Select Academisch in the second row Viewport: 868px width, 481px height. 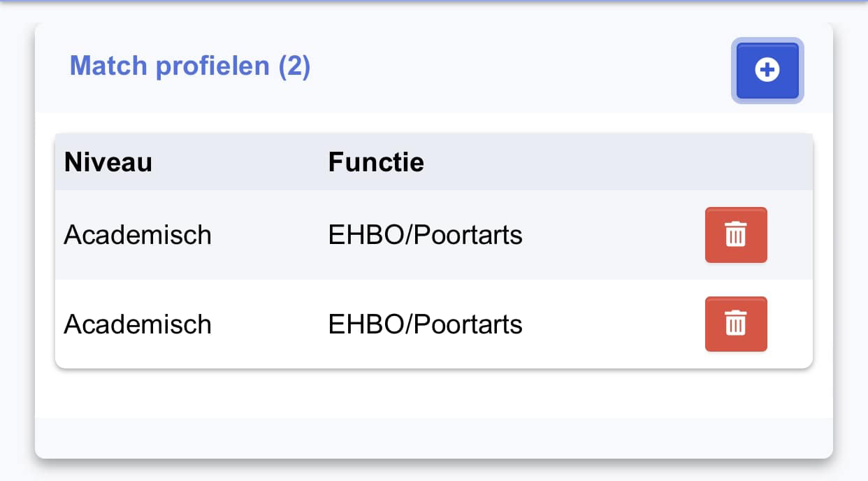(x=138, y=324)
